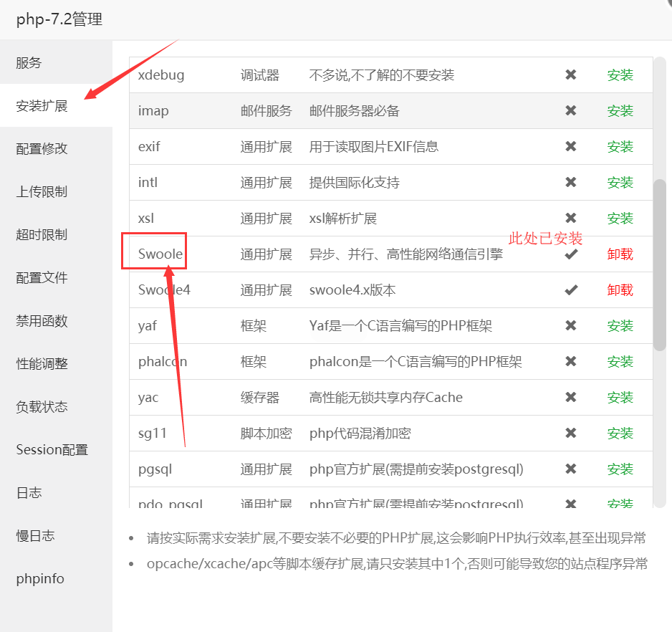
Task: Click the pgsql extension name
Action: [x=155, y=469]
